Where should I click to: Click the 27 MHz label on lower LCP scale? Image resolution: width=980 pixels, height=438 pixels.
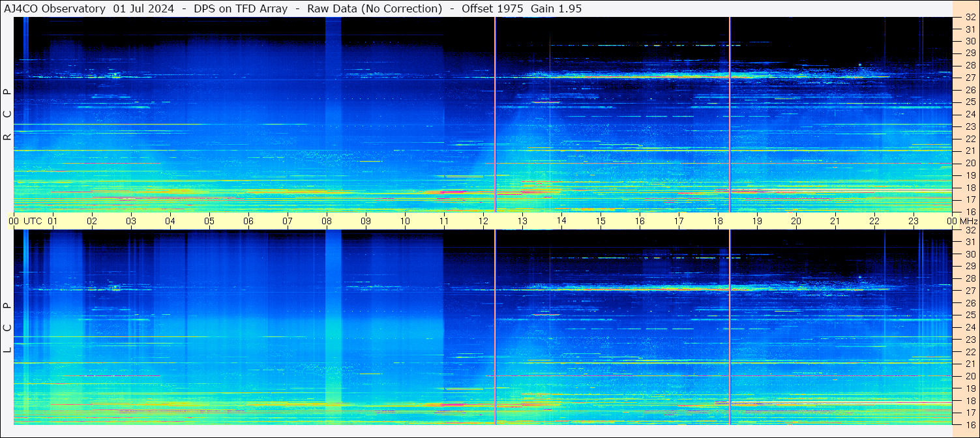point(970,291)
